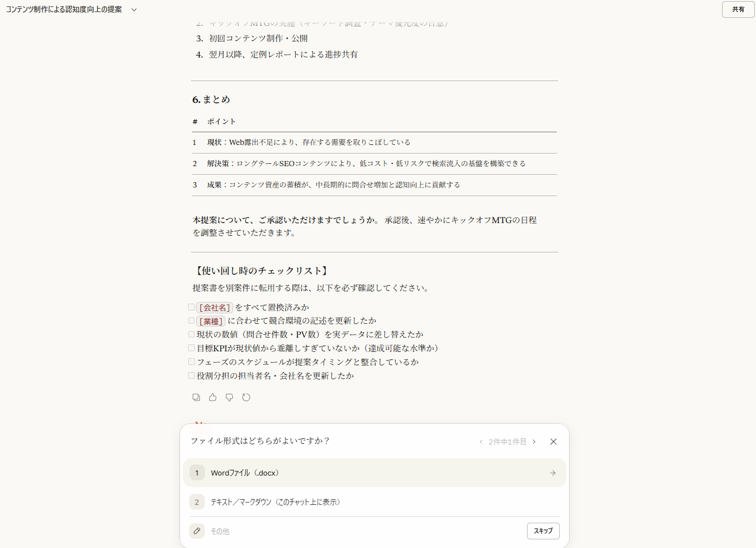Copy the assistant's response
The image size is (756, 548).
196,397
